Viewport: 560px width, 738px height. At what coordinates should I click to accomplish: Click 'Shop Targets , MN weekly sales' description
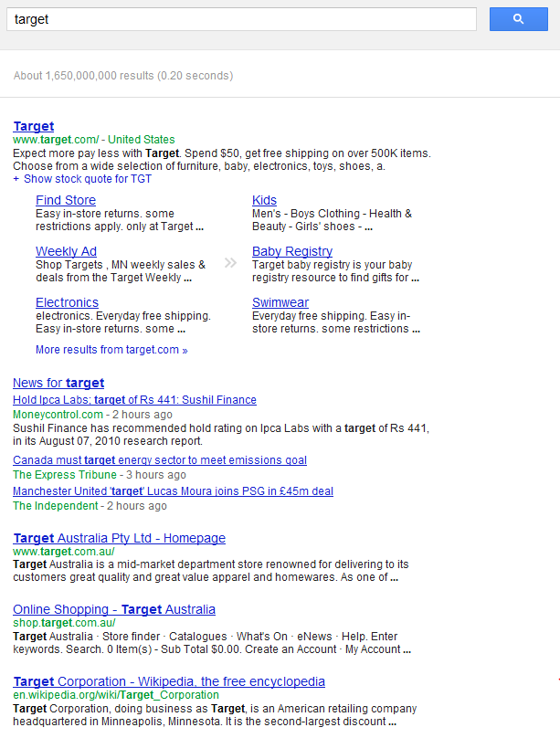121,271
